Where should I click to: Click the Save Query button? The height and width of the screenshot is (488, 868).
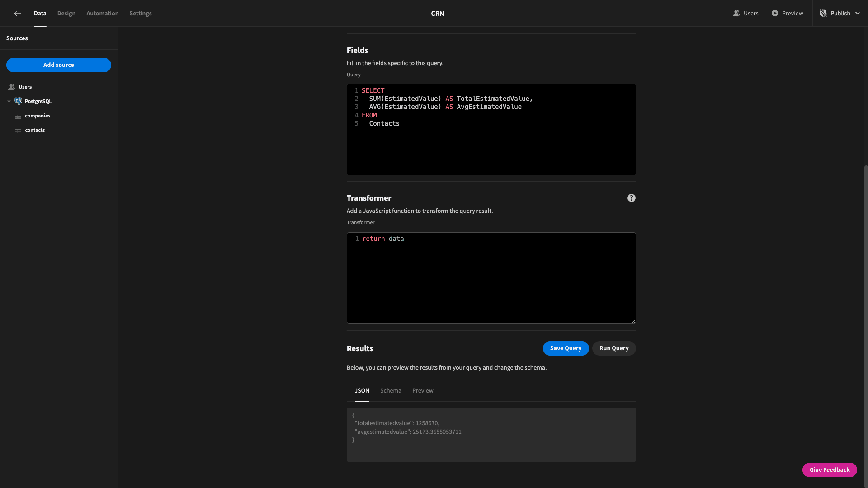coord(566,348)
